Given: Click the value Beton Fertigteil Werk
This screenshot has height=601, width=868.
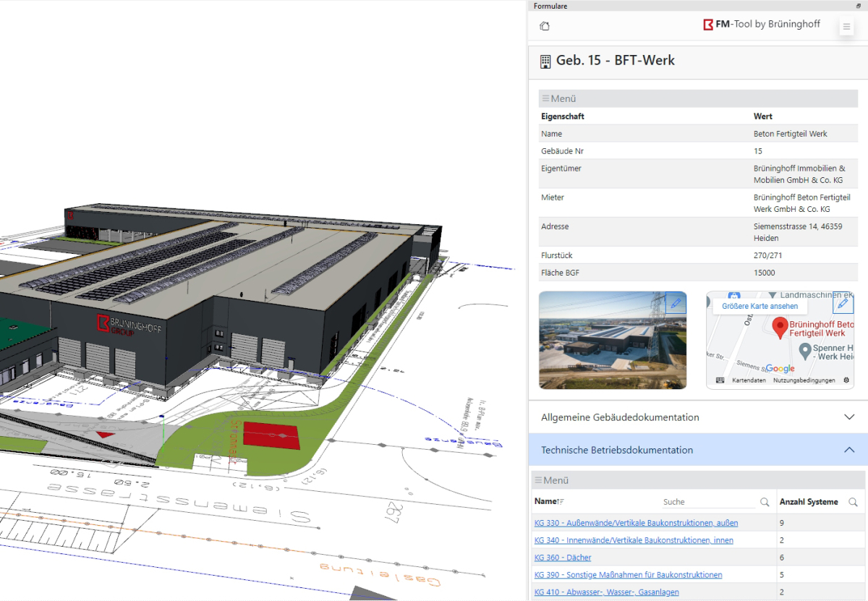Looking at the screenshot, I should (x=790, y=134).
